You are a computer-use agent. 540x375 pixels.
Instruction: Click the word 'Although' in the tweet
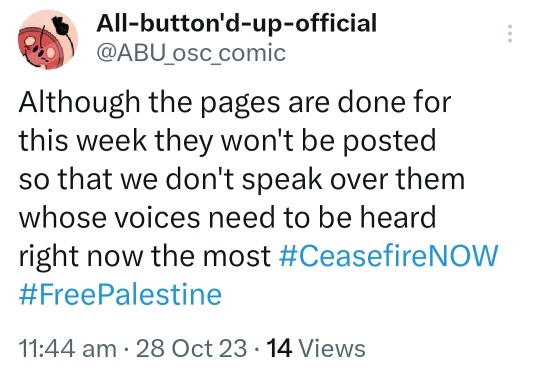click(80, 103)
